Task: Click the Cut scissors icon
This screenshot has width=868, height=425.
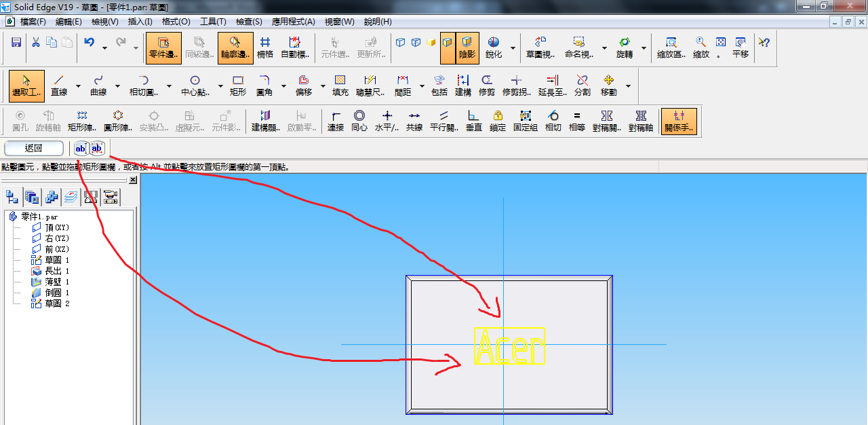Action: [x=36, y=42]
